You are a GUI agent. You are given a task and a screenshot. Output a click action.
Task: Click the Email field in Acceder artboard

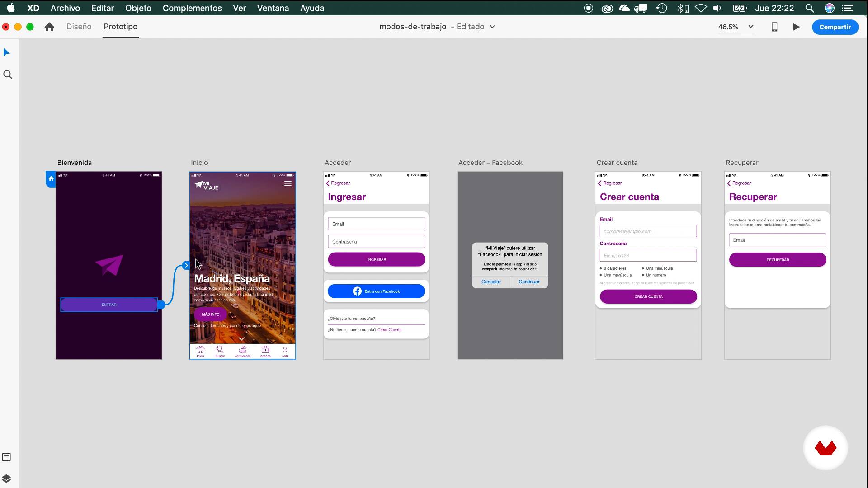376,224
